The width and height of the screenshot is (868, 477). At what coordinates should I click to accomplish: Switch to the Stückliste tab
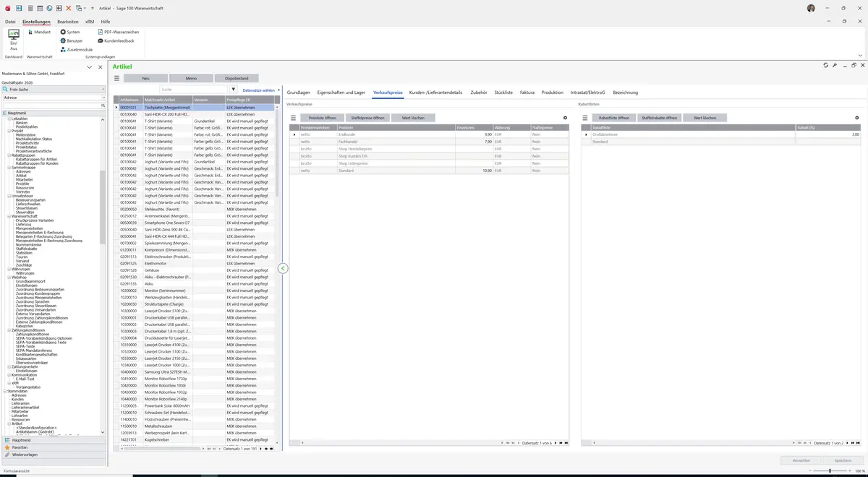click(x=503, y=93)
